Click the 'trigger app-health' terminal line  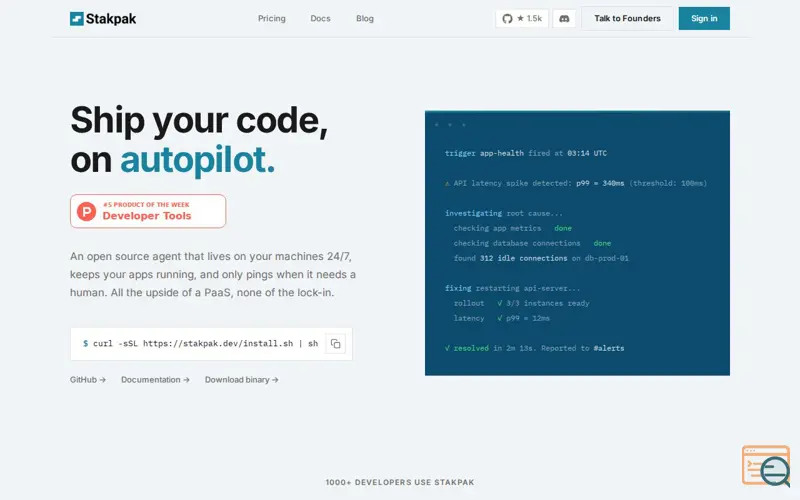(526, 153)
